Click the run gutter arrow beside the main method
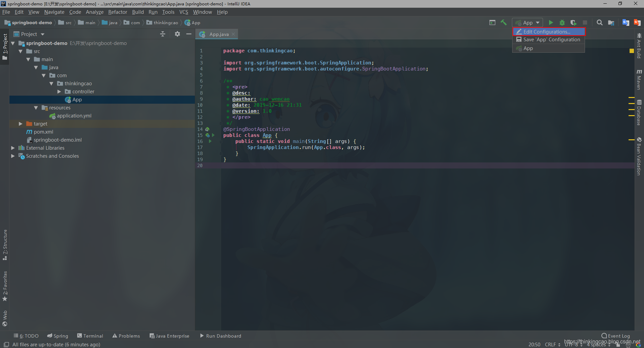Screen dimensions: 644x348 [210, 141]
